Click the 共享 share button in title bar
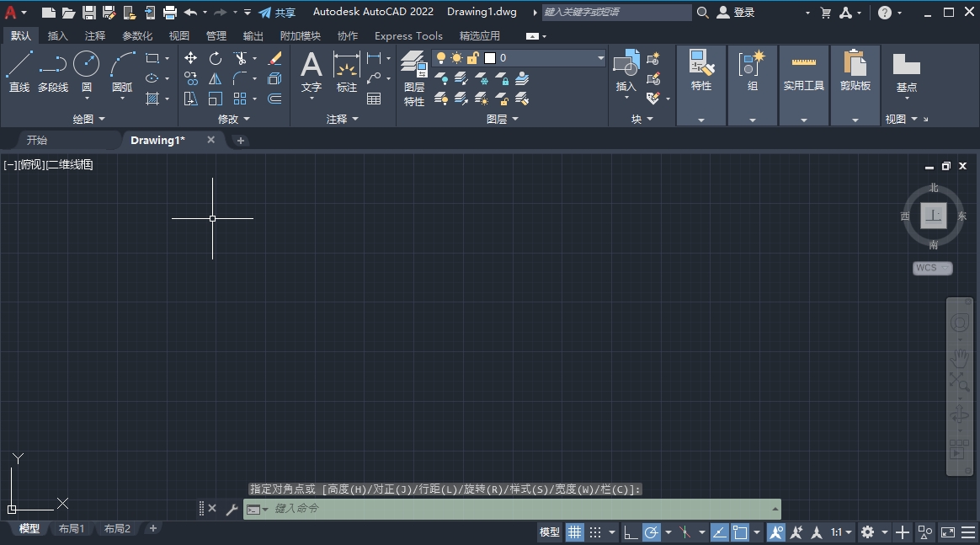This screenshot has width=980, height=545. (278, 12)
